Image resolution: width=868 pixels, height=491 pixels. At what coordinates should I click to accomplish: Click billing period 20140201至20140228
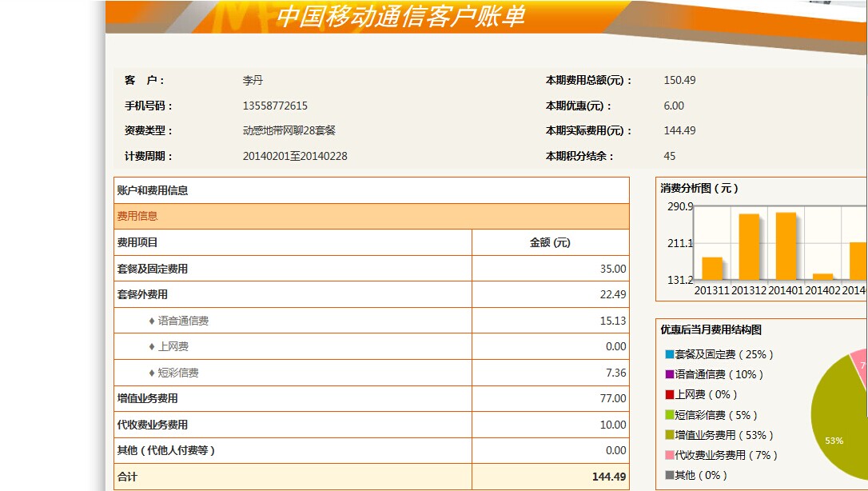coord(295,156)
